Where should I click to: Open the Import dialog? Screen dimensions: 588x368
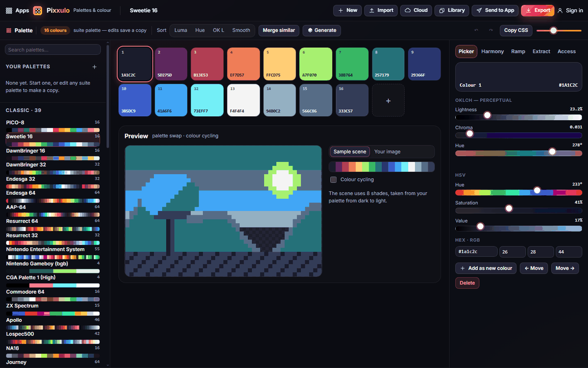(x=381, y=10)
